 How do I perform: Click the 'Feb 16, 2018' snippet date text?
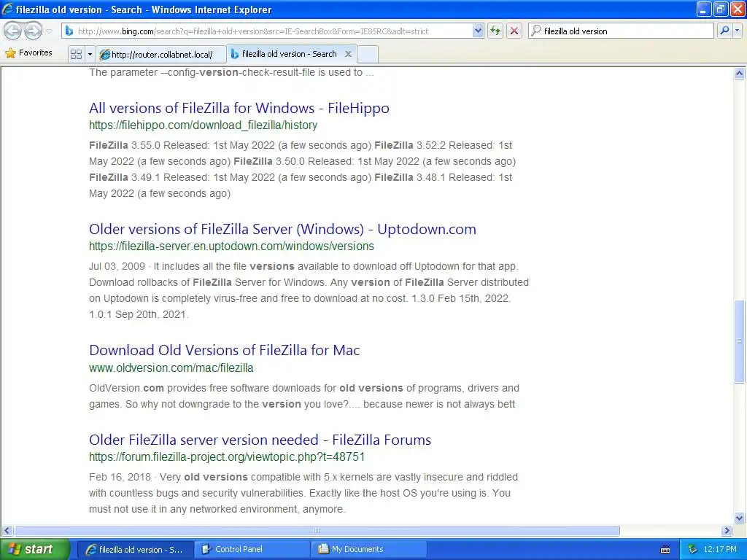pyautogui.click(x=120, y=477)
